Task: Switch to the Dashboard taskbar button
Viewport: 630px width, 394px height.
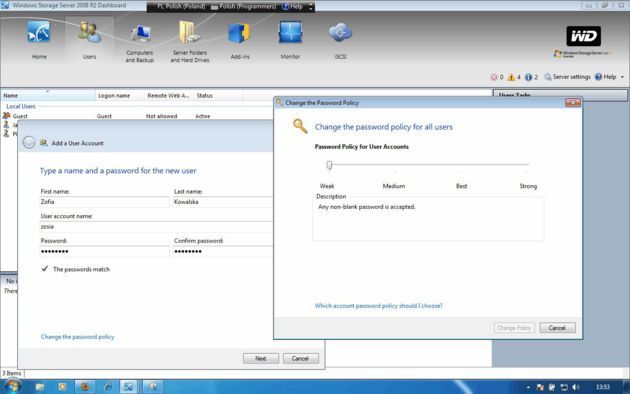Action: [x=129, y=387]
